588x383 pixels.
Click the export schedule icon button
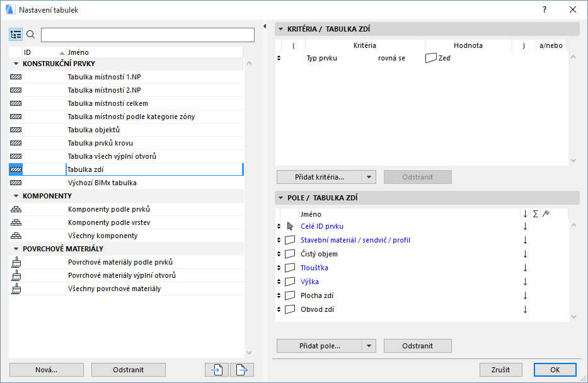point(242,370)
